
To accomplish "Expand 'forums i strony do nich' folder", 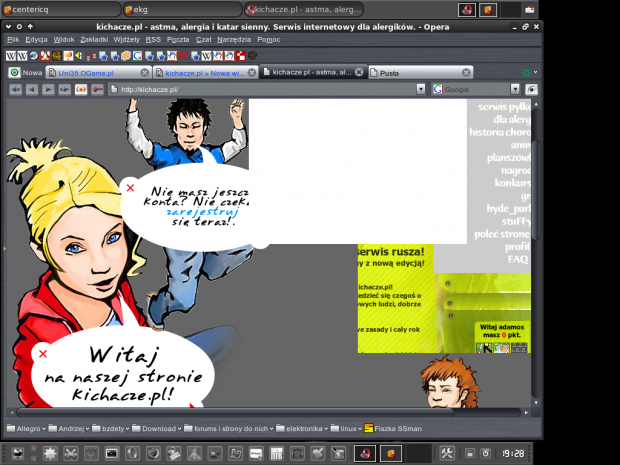I will 229,429.
